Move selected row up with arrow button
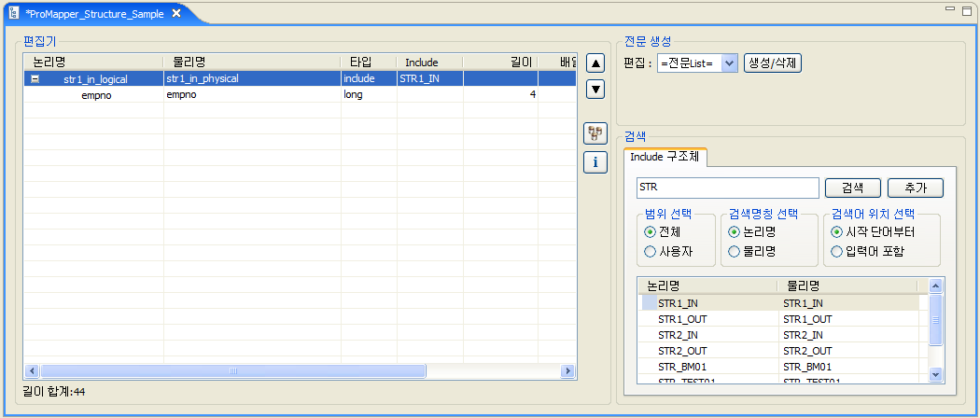Screen dimensions: 980x418 pos(595,63)
